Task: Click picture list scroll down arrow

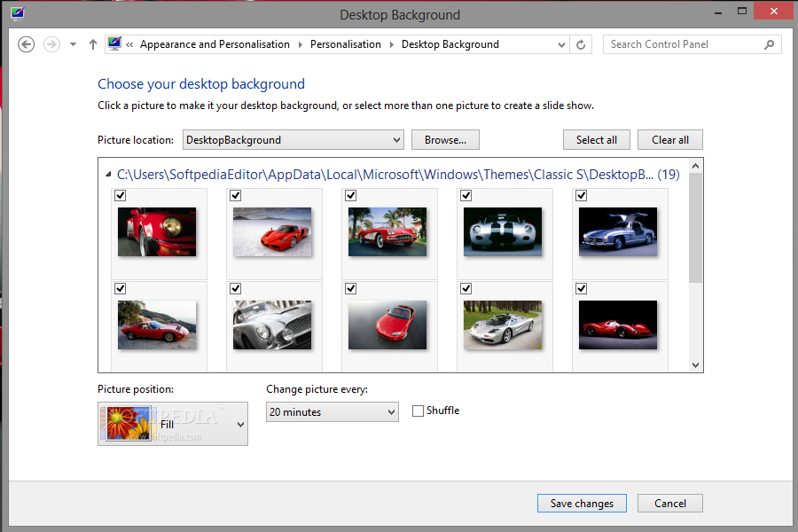Action: 696,365
